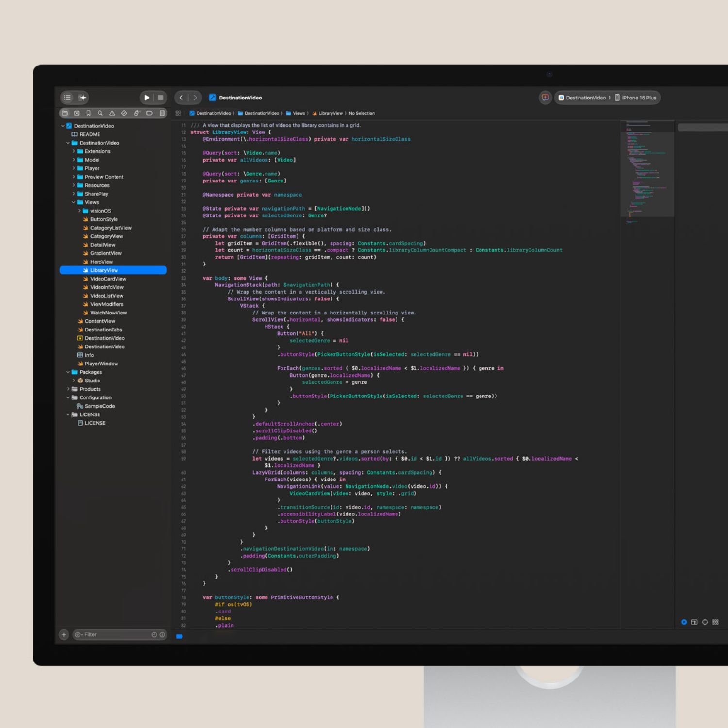Open the DestinationTabs file
This screenshot has width=728, height=728.
tap(99, 330)
